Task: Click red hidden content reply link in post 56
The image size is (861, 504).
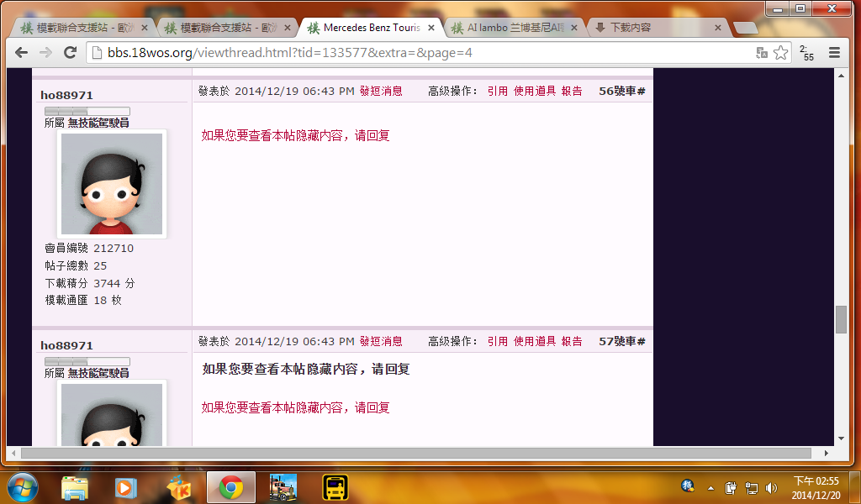Action: (x=295, y=135)
